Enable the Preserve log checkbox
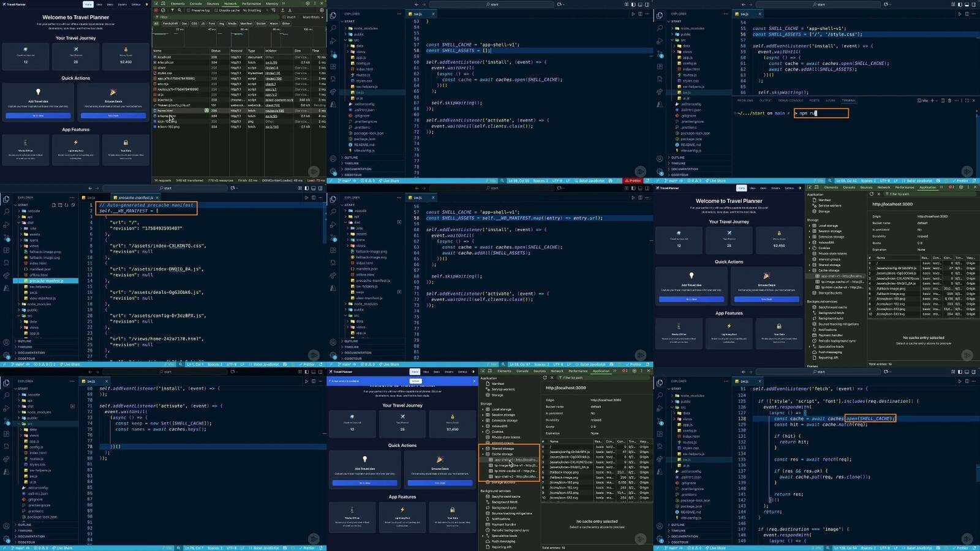The height and width of the screenshot is (551, 980). coord(189,10)
